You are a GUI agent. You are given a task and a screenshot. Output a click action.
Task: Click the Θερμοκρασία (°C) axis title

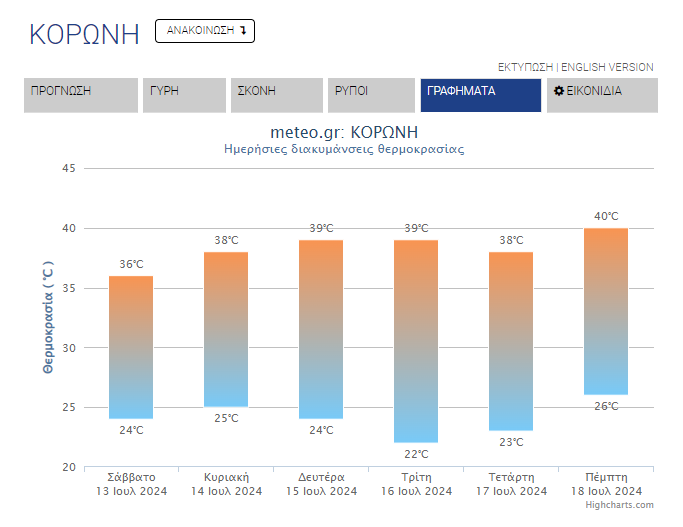(x=48, y=317)
